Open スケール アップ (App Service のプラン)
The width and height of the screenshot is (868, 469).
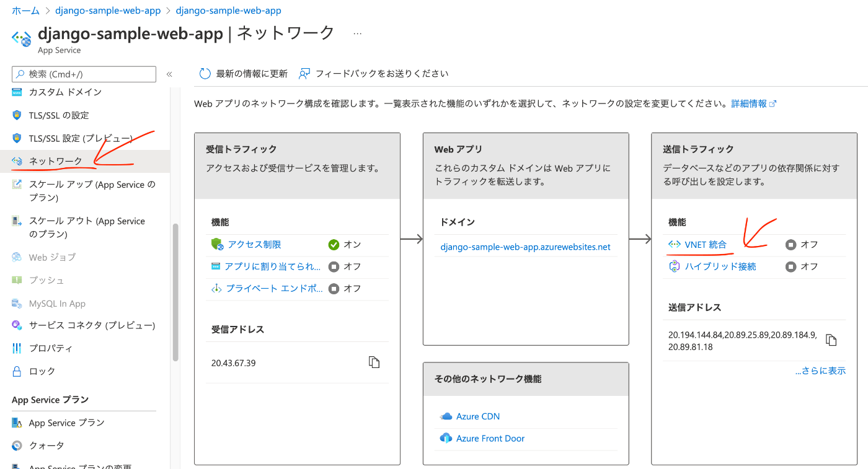[92, 191]
